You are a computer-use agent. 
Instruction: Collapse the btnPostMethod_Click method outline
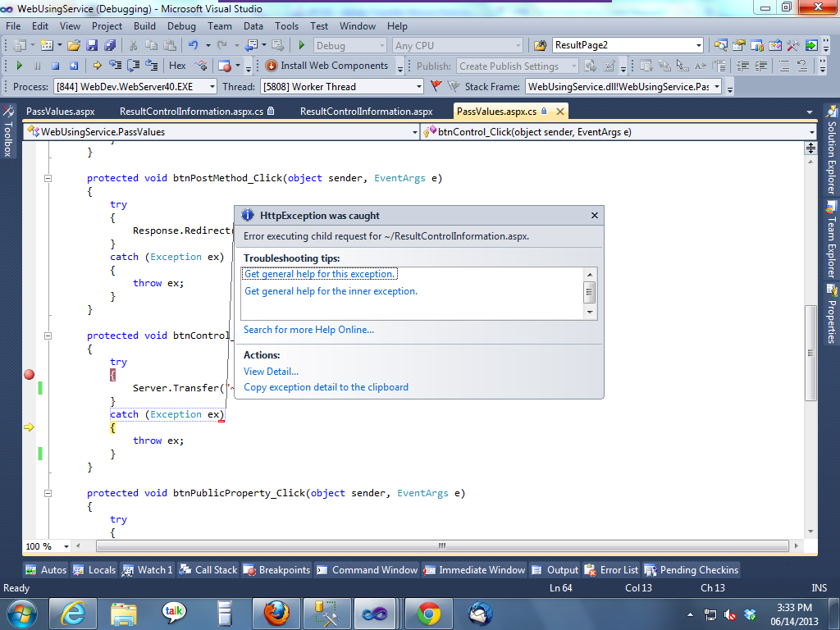[x=48, y=178]
